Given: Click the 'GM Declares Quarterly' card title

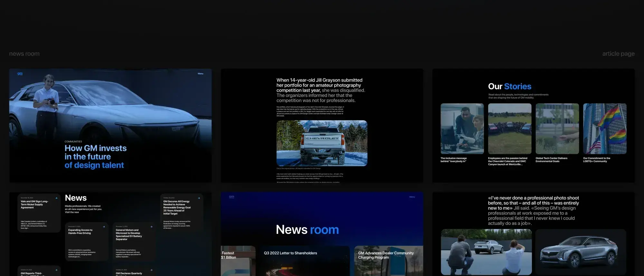Looking at the screenshot, I should tap(129, 273).
